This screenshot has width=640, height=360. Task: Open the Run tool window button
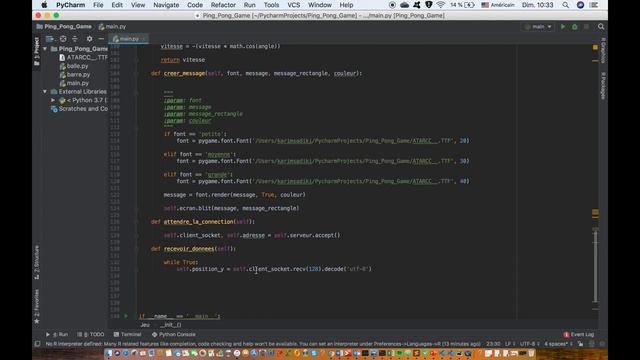(x=58, y=334)
